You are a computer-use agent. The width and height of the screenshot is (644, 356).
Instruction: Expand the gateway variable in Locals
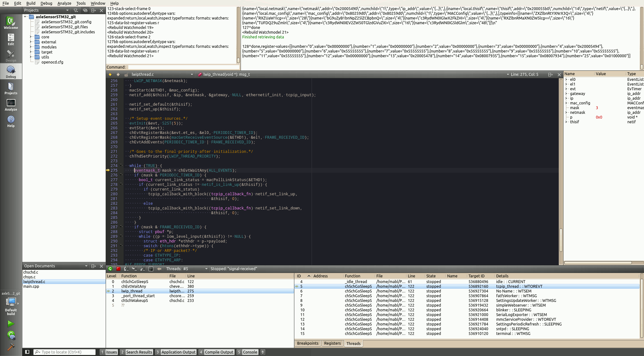(566, 94)
